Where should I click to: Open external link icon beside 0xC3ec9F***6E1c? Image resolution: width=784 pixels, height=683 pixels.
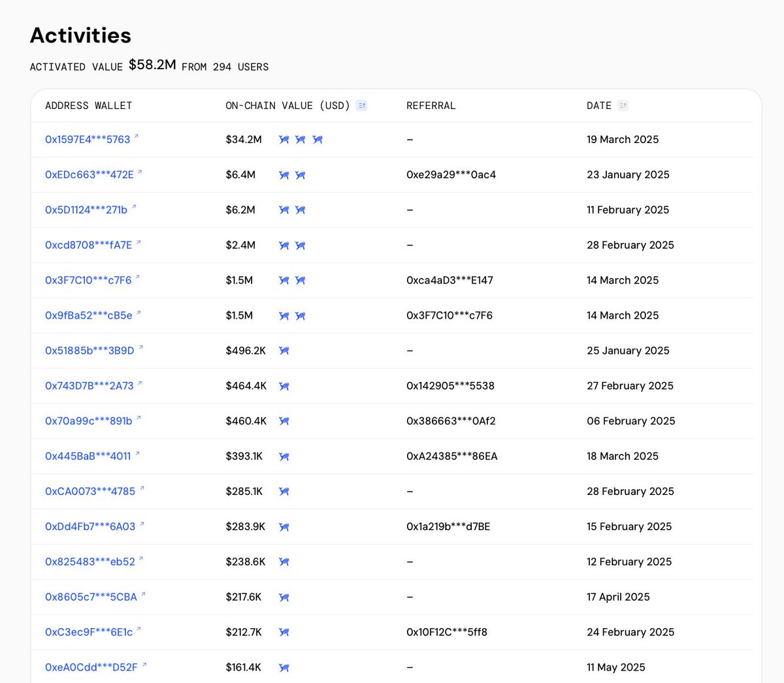click(x=139, y=630)
